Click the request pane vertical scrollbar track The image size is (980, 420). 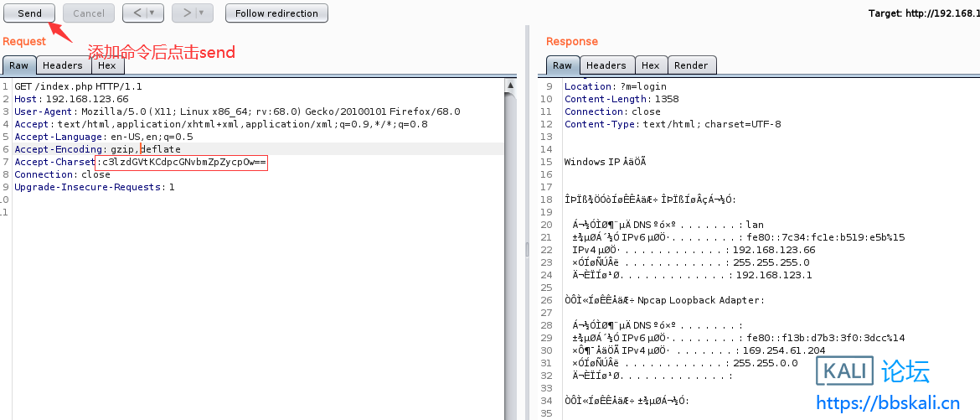click(x=510, y=251)
